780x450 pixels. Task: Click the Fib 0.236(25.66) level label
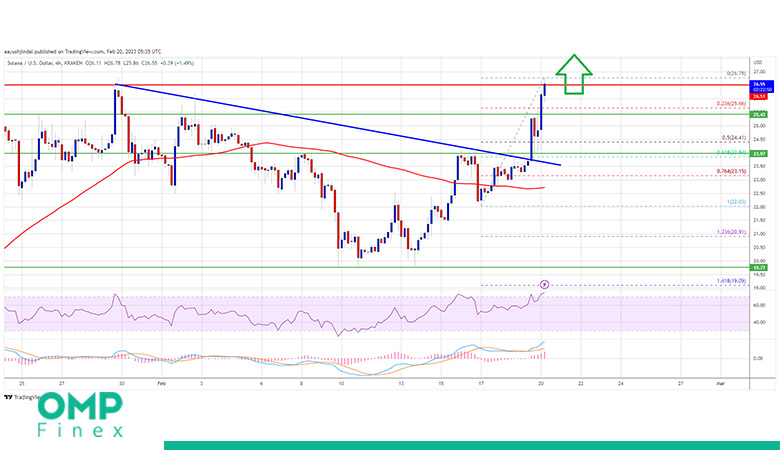(731, 103)
